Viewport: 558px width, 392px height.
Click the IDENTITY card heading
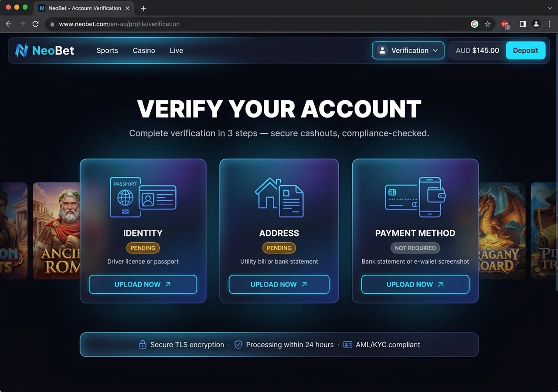click(143, 233)
